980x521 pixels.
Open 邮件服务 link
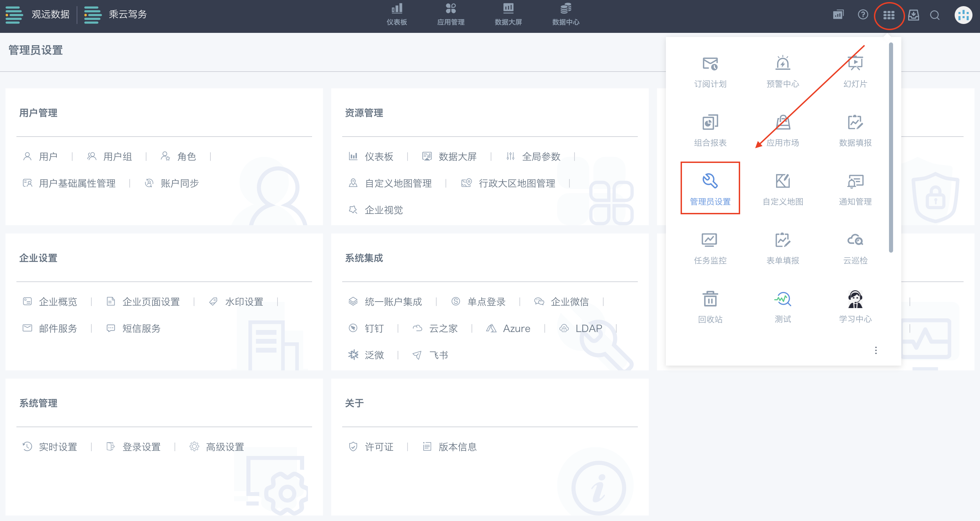(50, 328)
